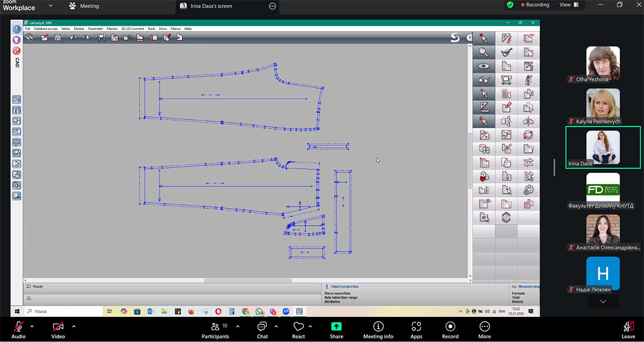Viewport: 644px width, 342px height.
Task: Click the save floppy disk icon
Action: click(57, 38)
